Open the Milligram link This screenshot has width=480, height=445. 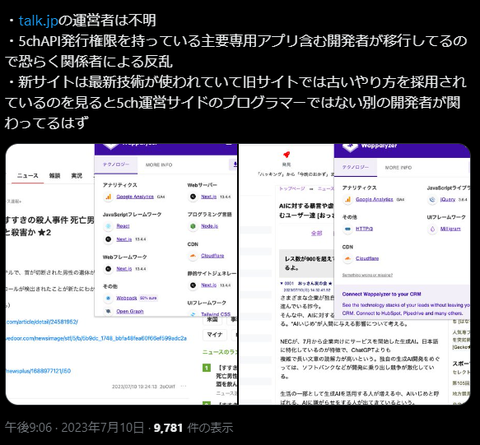(450, 229)
